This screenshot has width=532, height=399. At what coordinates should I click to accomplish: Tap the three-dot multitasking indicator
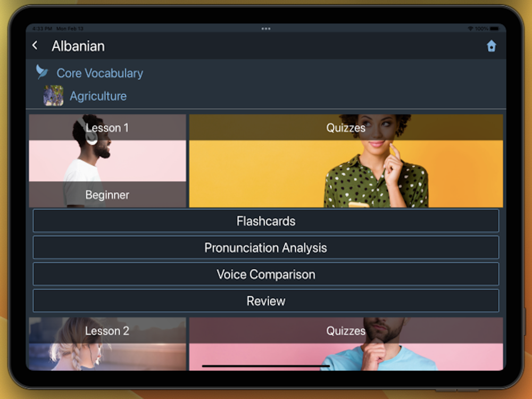click(x=266, y=29)
